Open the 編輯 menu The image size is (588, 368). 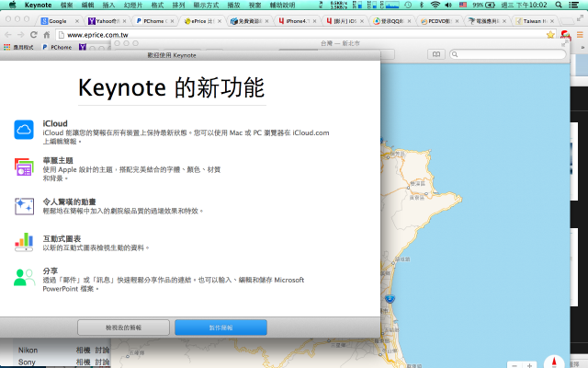87,5
